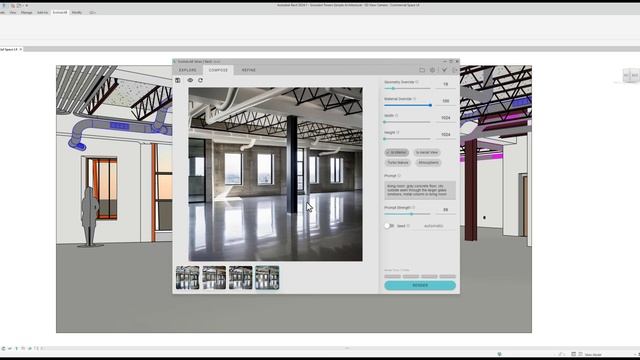640x360 pixels.
Task: Click the main rendered interior image
Action: pyautogui.click(x=275, y=174)
